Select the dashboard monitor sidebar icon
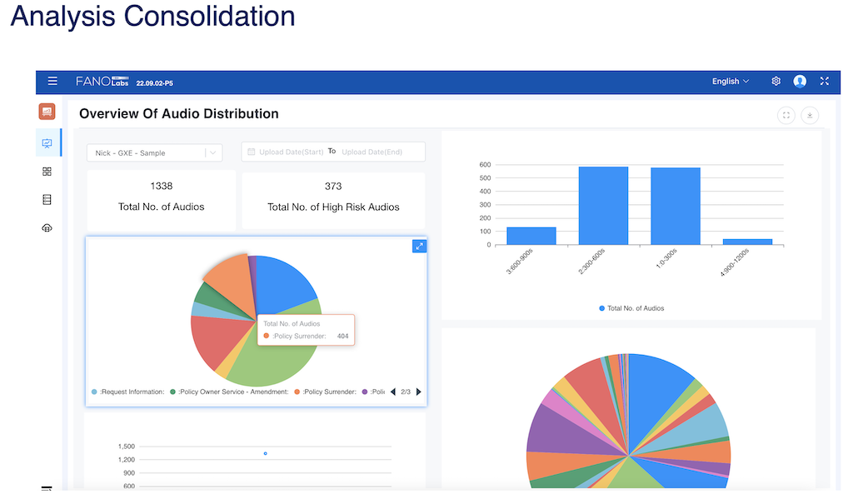Image resolution: width=853 pixels, height=504 pixels. click(x=47, y=143)
